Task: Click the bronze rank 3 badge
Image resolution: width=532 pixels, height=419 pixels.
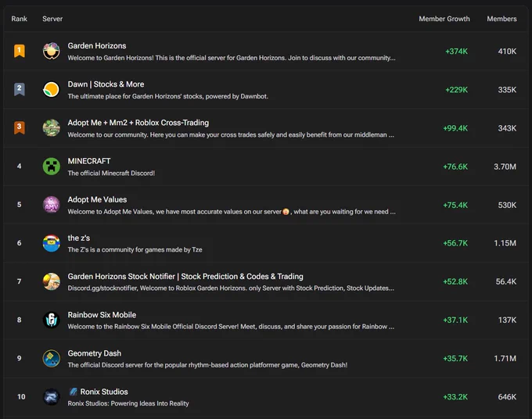Action: point(20,127)
